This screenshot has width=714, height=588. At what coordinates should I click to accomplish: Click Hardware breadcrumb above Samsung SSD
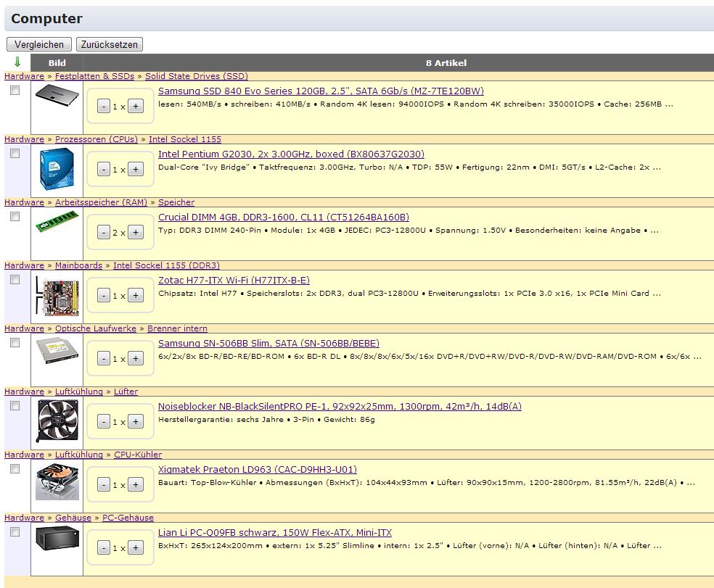point(24,76)
